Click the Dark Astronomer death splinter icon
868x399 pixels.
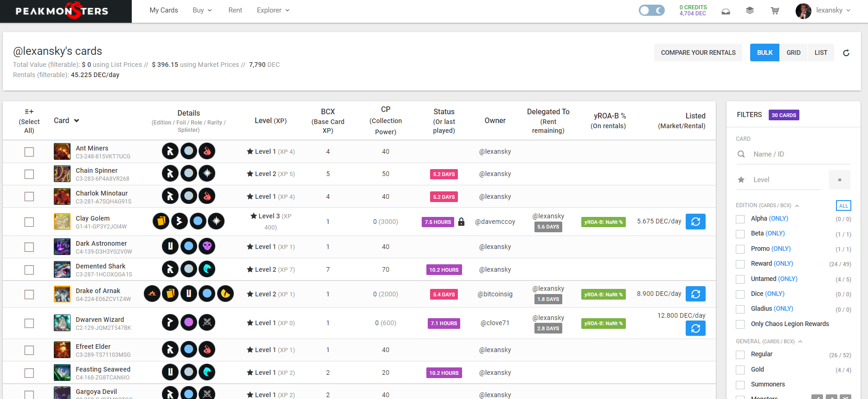(x=207, y=246)
